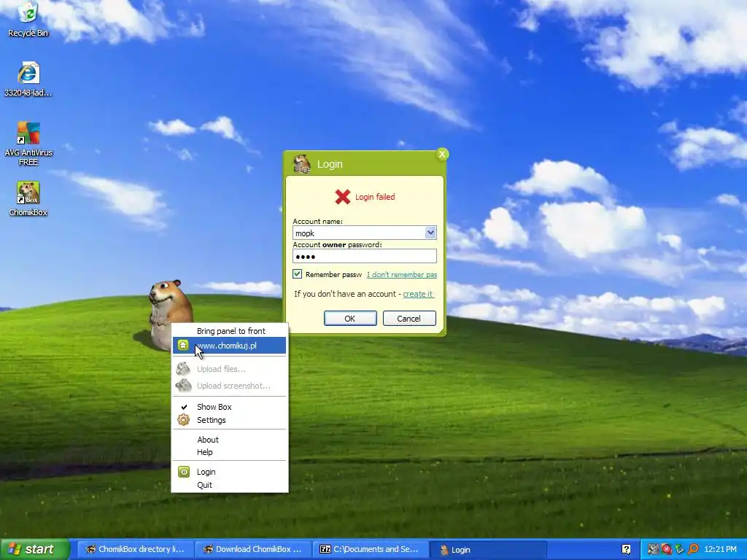This screenshot has width=747, height=560.
Task: Select Upload screenshot… menu entry
Action: point(230,386)
